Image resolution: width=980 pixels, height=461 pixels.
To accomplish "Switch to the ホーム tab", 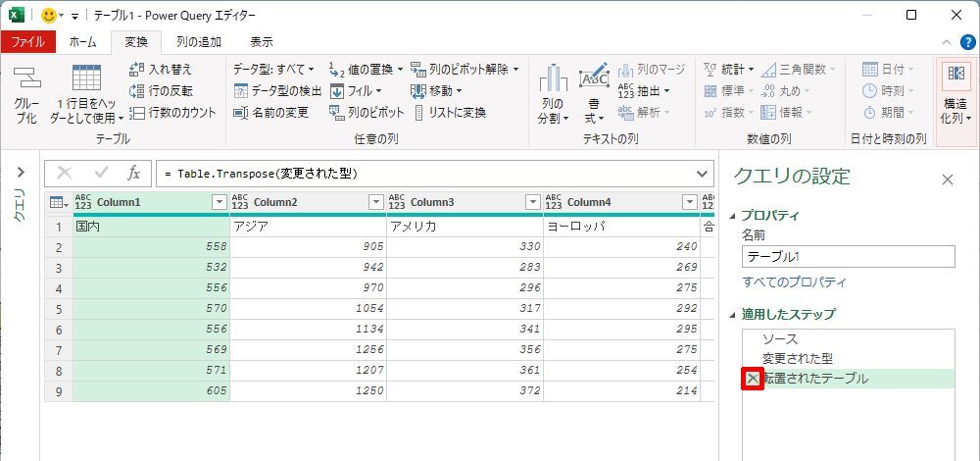I will click(x=82, y=42).
